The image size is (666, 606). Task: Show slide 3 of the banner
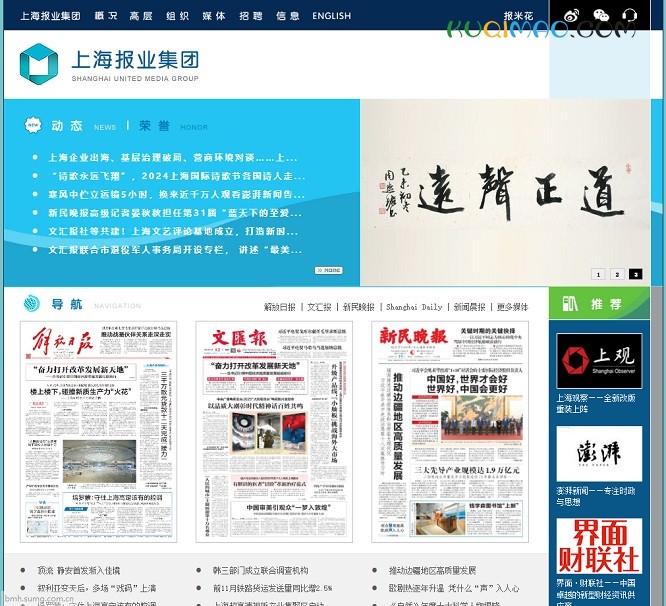pos(635,274)
